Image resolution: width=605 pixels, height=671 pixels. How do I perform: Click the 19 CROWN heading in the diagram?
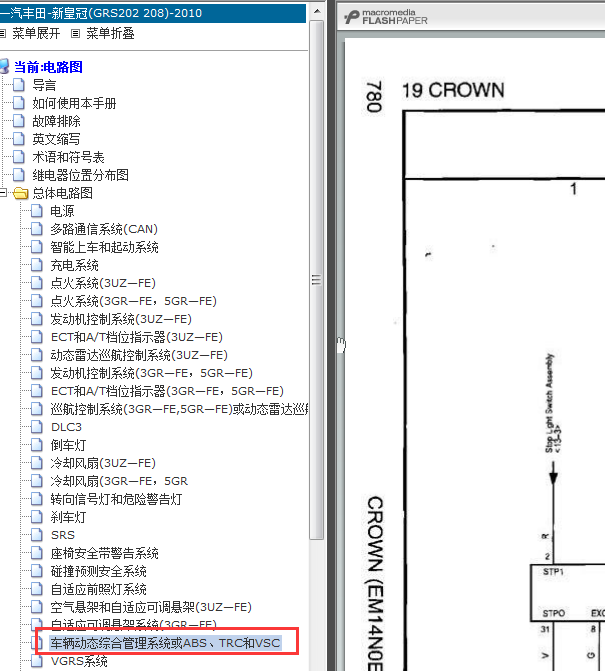[453, 90]
